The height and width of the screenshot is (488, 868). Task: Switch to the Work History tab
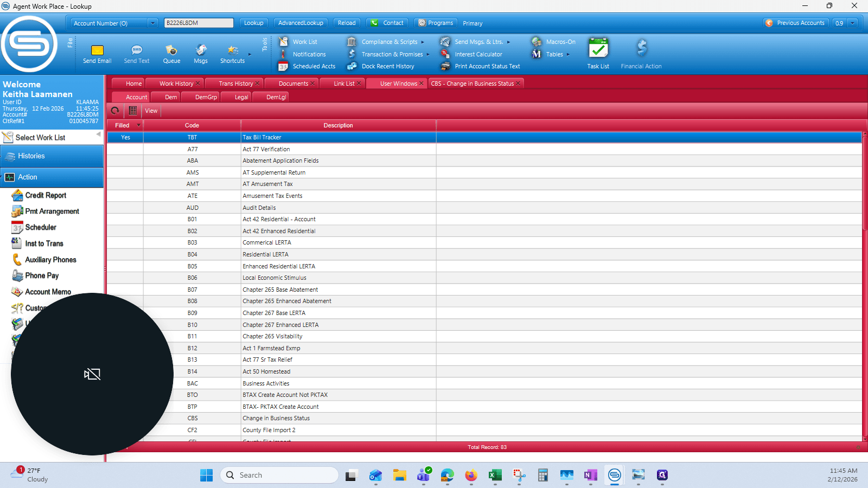[176, 84]
